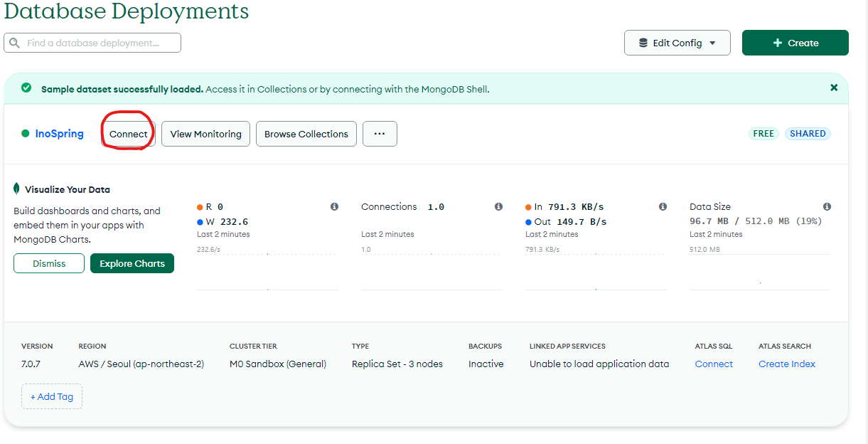The width and height of the screenshot is (868, 444).
Task: Click info icon for Connections metric
Action: coord(498,207)
